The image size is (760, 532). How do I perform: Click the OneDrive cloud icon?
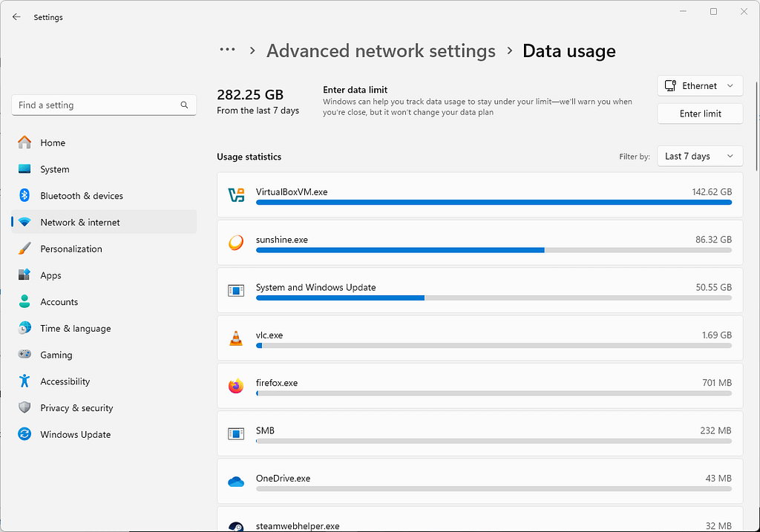[x=236, y=482]
